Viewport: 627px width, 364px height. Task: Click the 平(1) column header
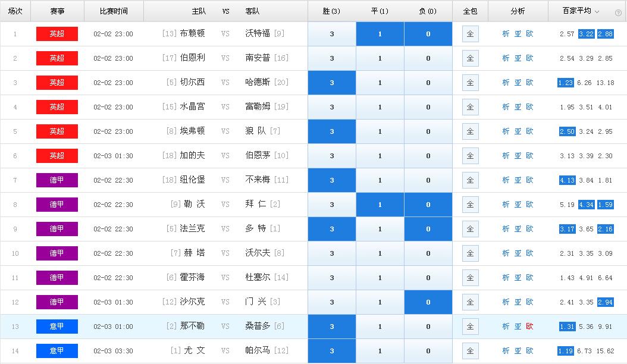(x=380, y=11)
